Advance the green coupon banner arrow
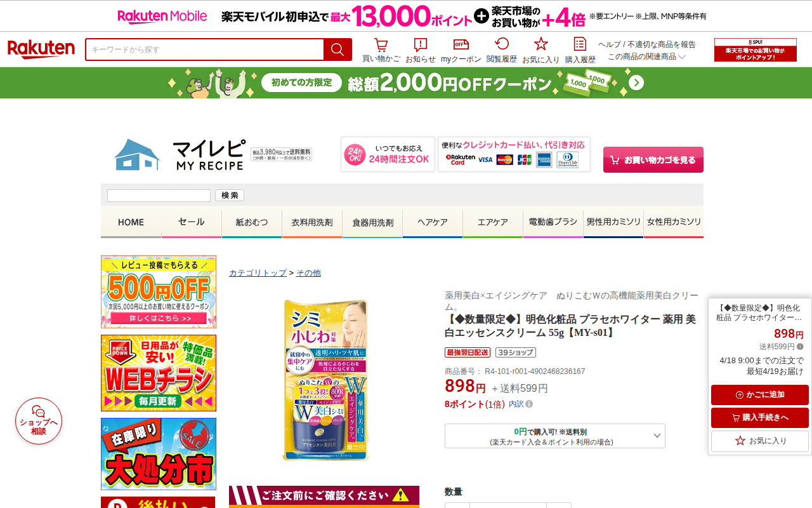The width and height of the screenshot is (812, 508). (636, 83)
